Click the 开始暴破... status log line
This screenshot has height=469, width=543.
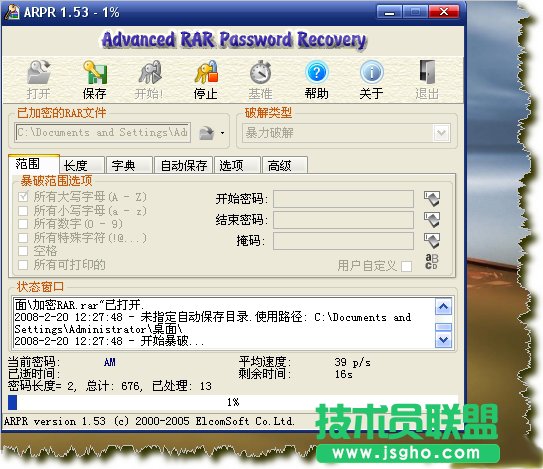coord(109,341)
